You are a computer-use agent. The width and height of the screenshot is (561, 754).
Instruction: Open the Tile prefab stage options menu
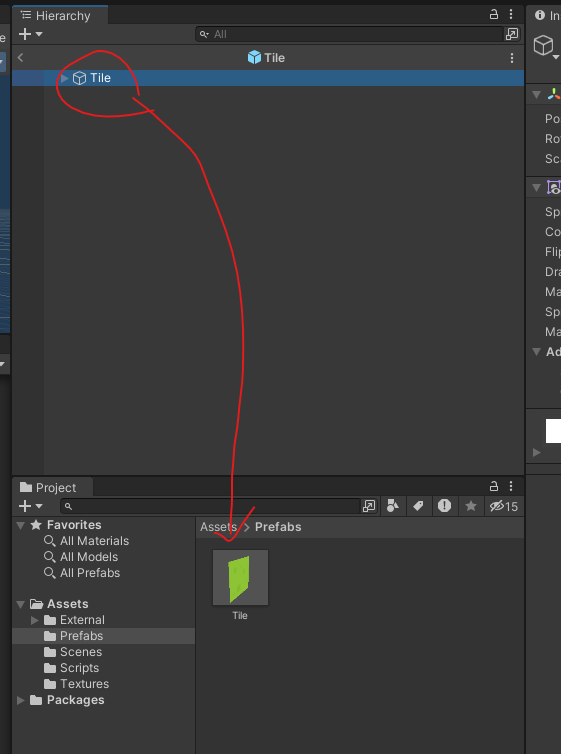coord(511,58)
